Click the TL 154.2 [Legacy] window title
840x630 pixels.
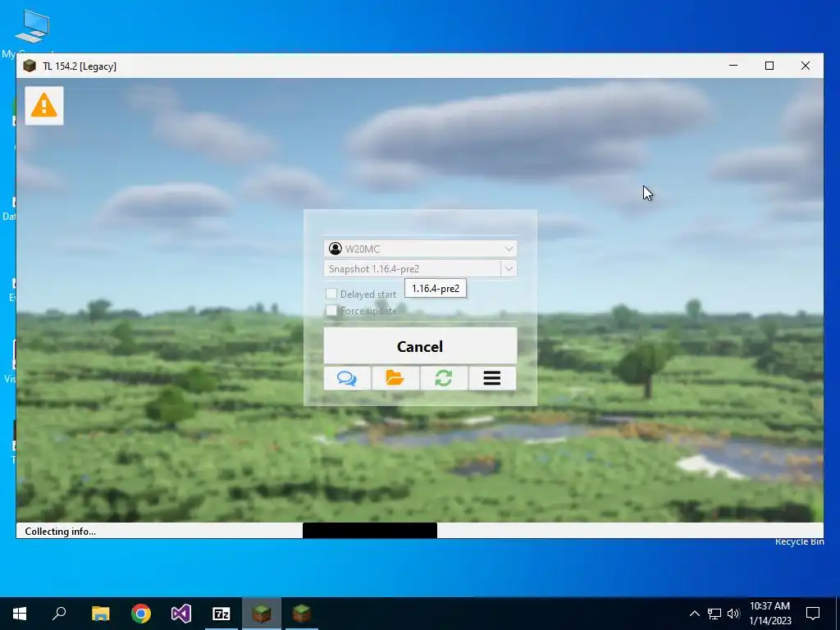coord(80,66)
